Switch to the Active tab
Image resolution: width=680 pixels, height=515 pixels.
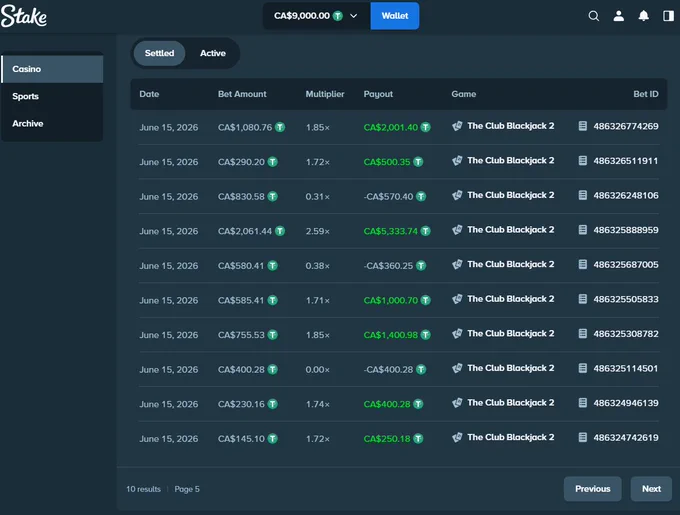coord(212,53)
